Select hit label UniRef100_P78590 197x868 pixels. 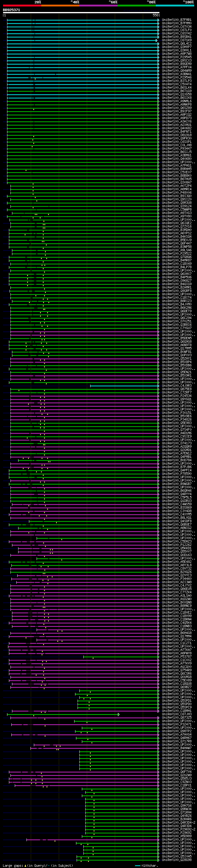(x=176, y=474)
